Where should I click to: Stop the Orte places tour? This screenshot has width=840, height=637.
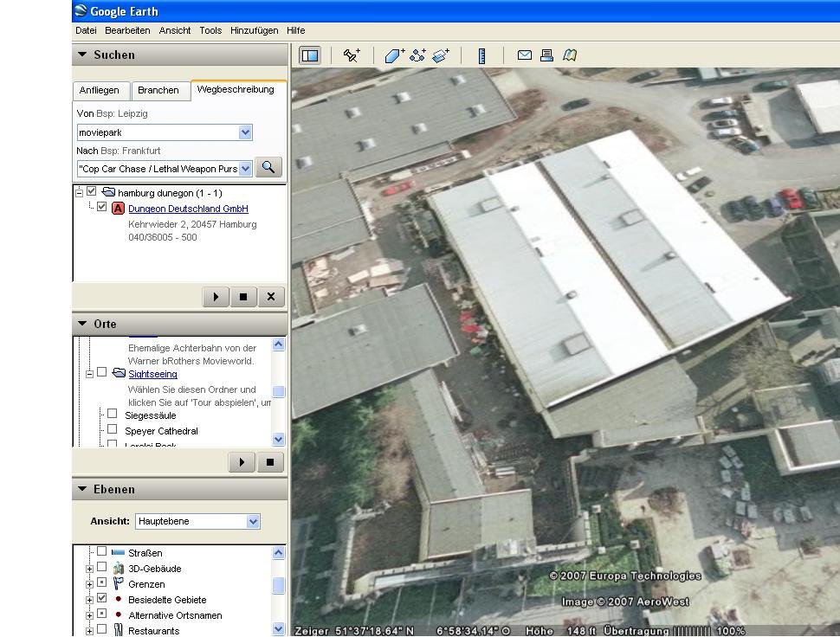(x=269, y=462)
